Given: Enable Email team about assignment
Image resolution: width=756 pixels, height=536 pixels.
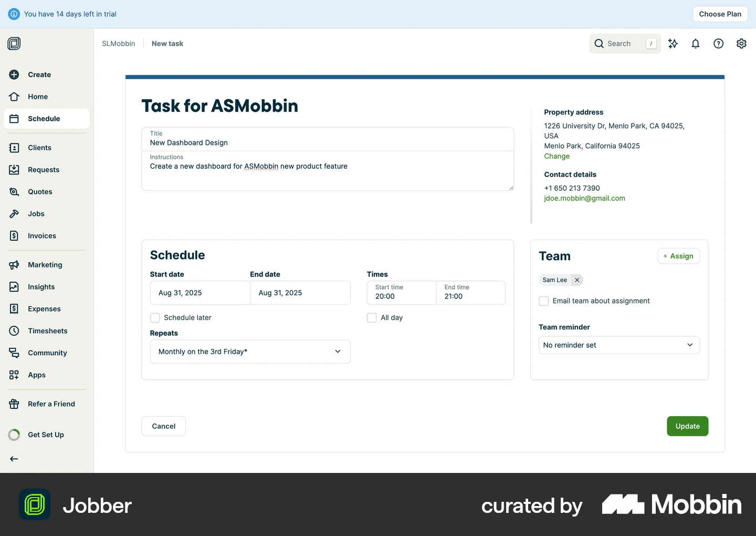Looking at the screenshot, I should 544,301.
